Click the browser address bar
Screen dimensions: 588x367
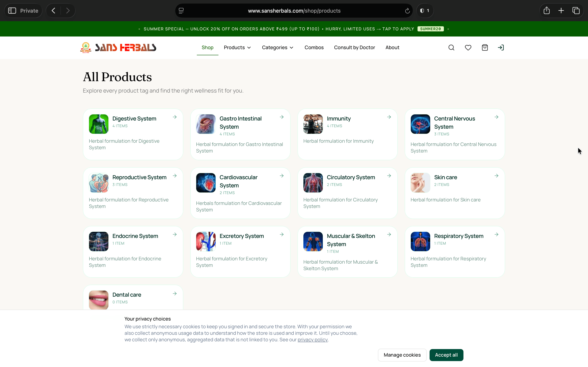click(294, 11)
